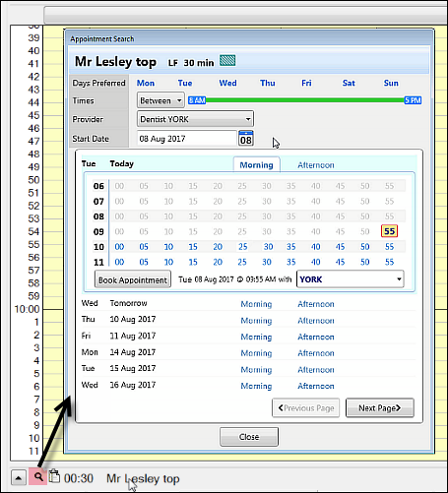
Task: Toggle Sat in Days Preferred
Action: point(349,83)
